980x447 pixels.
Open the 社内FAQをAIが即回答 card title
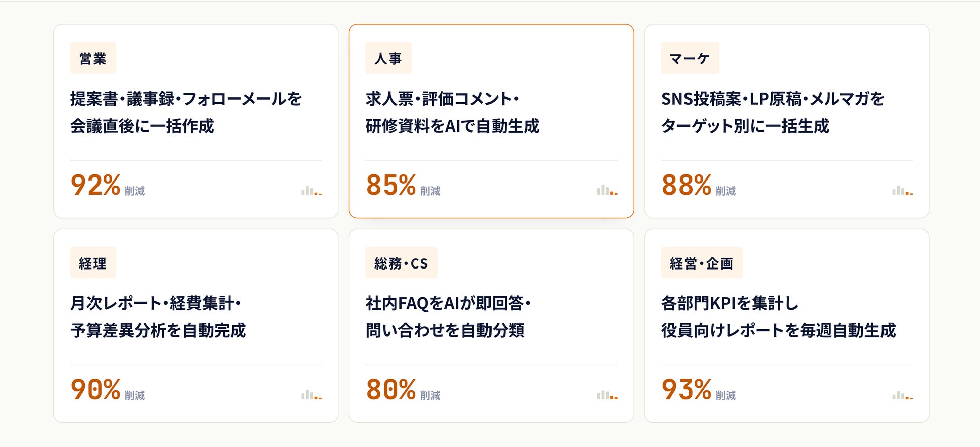(448, 317)
